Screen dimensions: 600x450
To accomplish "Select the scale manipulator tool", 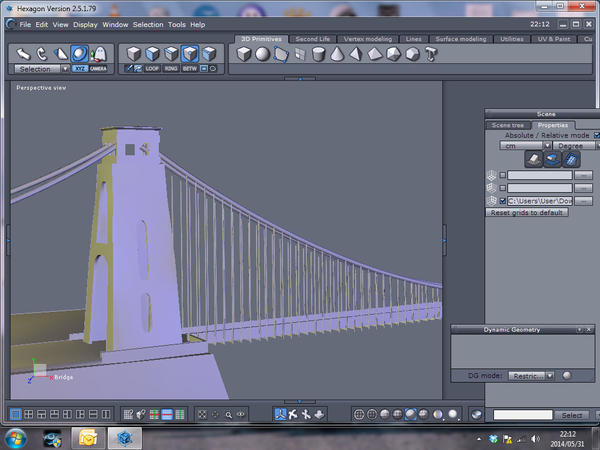I will (60, 54).
